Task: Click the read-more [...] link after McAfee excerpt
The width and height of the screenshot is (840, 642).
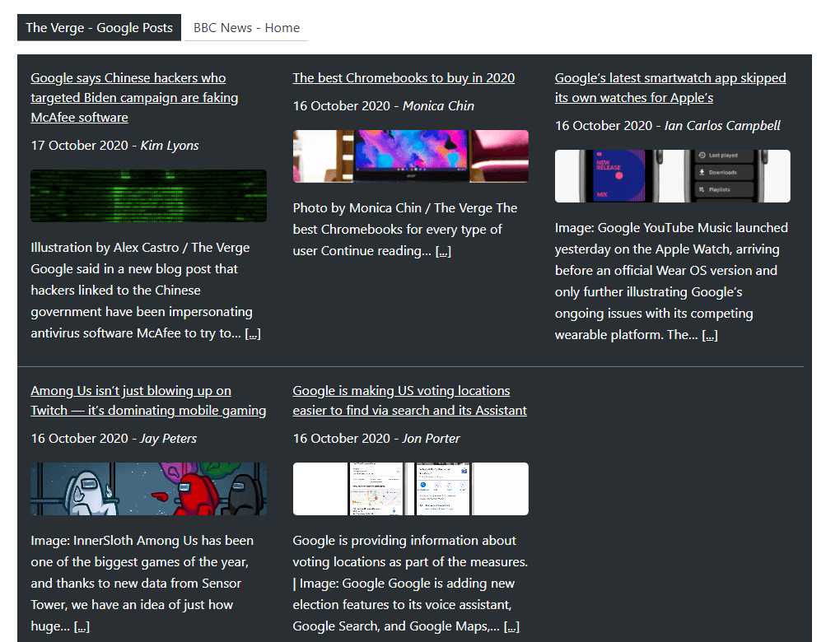Action: [253, 333]
